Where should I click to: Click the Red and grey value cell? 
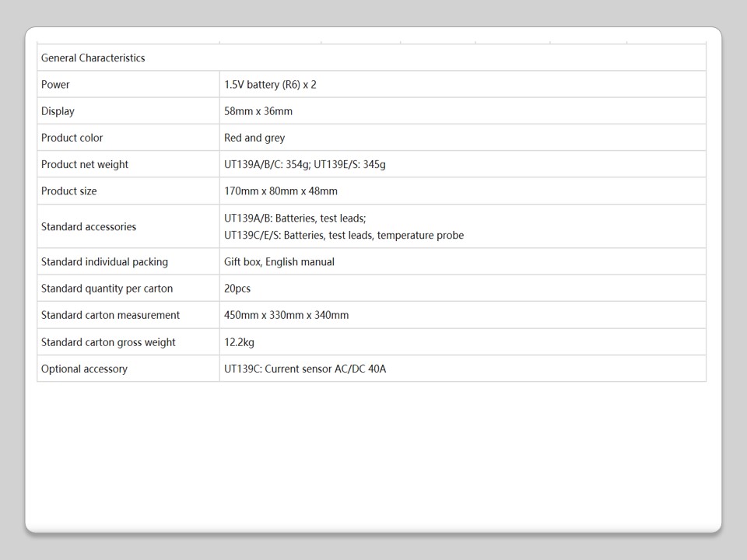tap(254, 138)
